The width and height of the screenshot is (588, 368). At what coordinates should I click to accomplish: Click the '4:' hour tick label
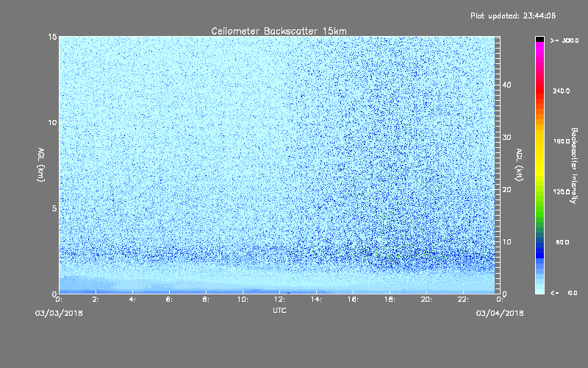[132, 300]
